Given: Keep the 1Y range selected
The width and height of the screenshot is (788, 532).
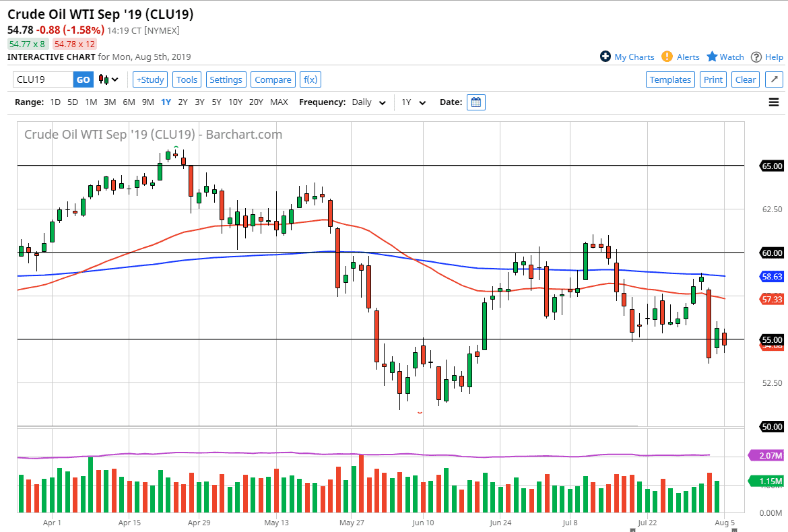Looking at the screenshot, I should [166, 102].
